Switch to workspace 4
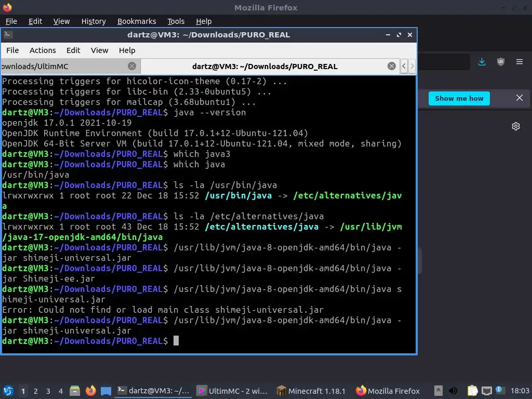Image resolution: width=532 pixels, height=399 pixels. 61,391
